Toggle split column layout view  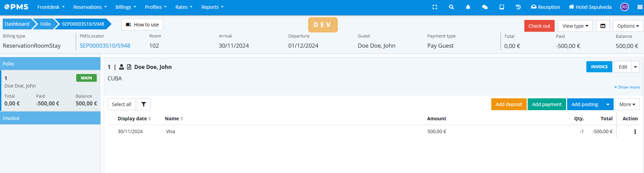pyautogui.click(x=603, y=26)
